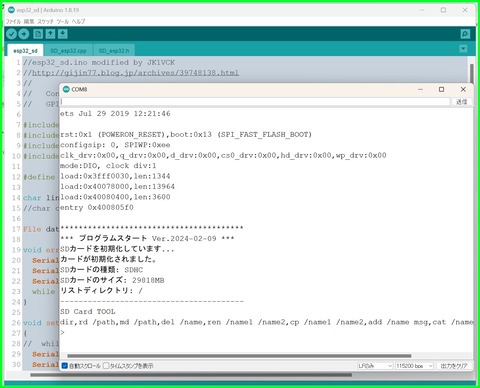
Task: Open the ヘルプ menu
Action: pyautogui.click(x=79, y=21)
